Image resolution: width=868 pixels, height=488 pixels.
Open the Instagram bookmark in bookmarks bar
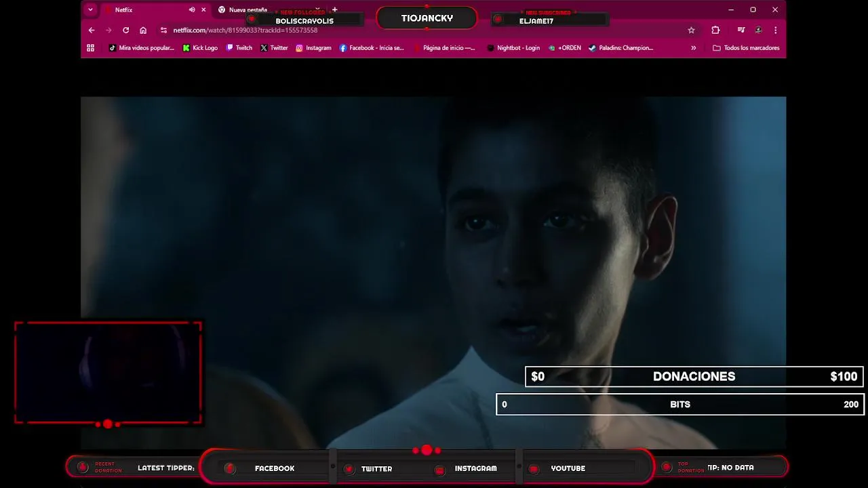coord(313,47)
